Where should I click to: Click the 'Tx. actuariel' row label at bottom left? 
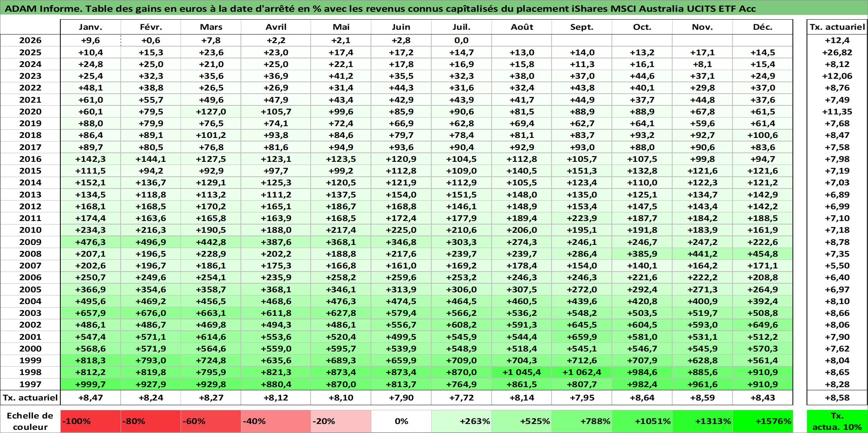click(30, 398)
